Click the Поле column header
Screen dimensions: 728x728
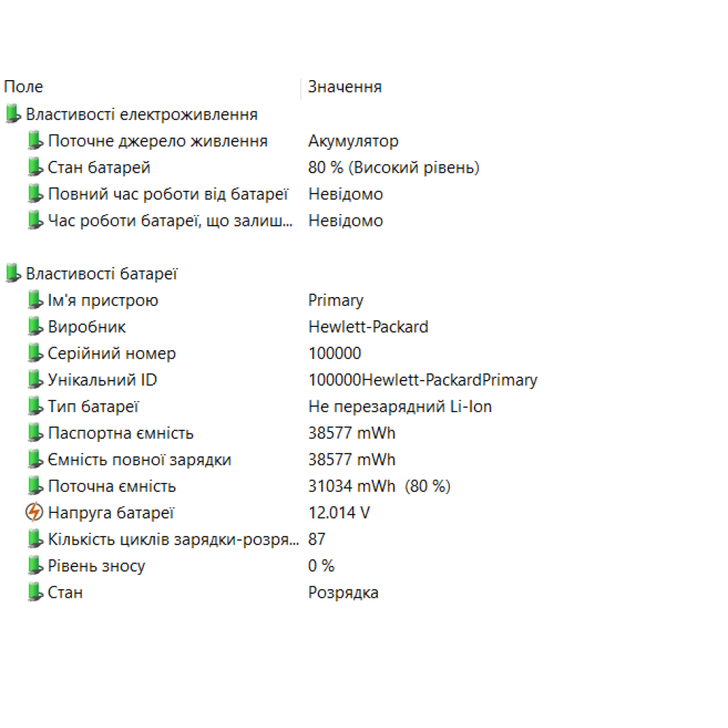pyautogui.click(x=24, y=87)
